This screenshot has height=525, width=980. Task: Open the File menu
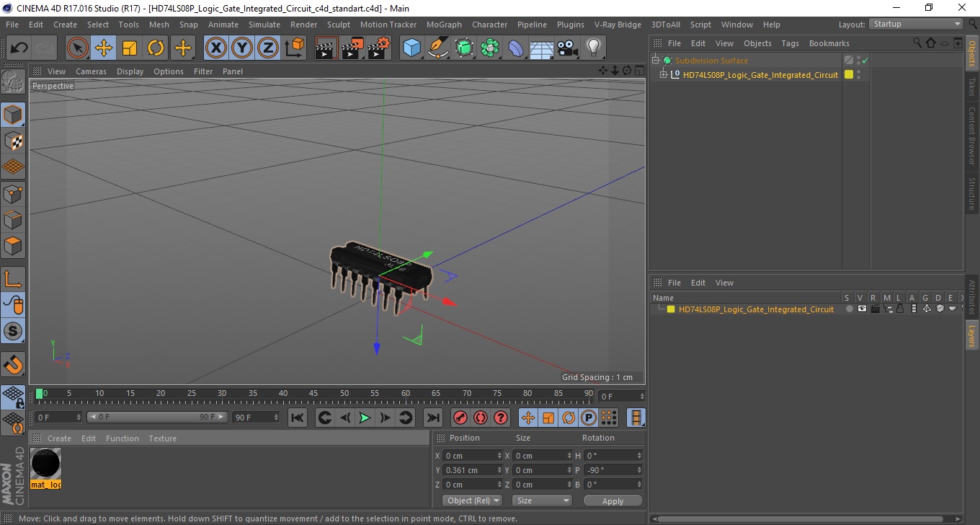pyautogui.click(x=12, y=25)
